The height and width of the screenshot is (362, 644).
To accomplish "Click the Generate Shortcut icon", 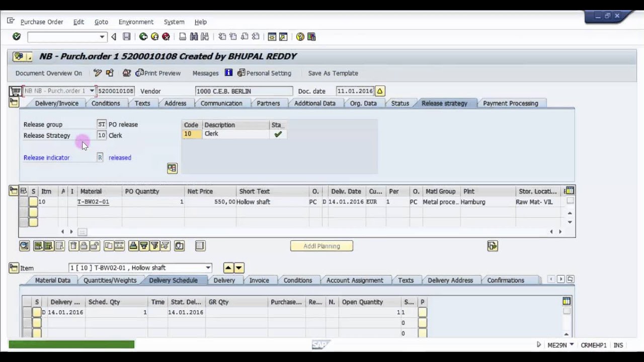I will pos(283,37).
